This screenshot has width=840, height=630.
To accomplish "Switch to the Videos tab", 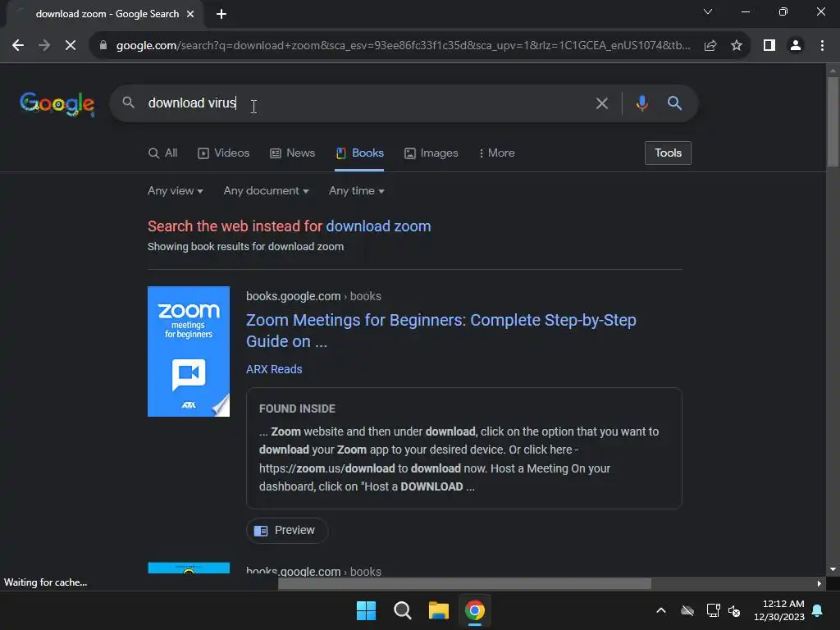I will [x=223, y=153].
